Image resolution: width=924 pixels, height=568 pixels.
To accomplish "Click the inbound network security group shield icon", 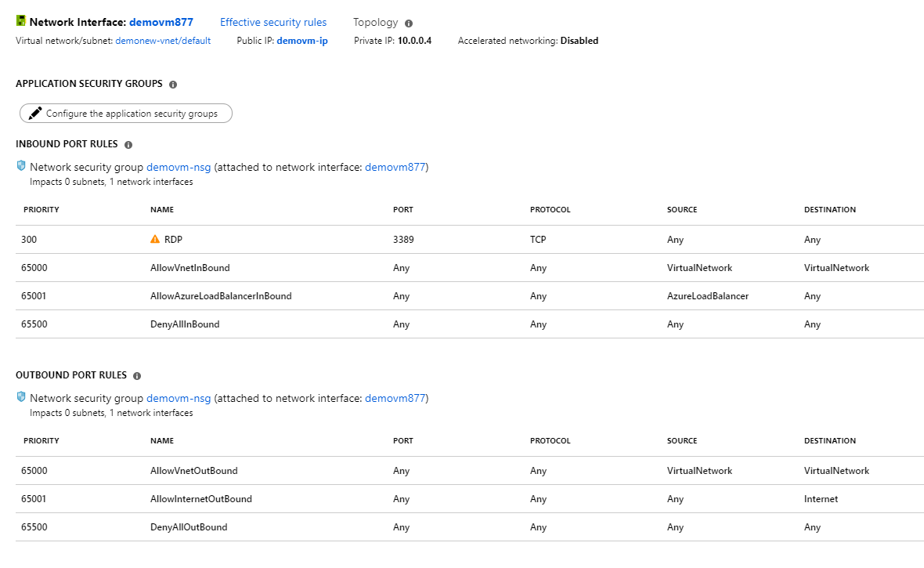I will (21, 166).
